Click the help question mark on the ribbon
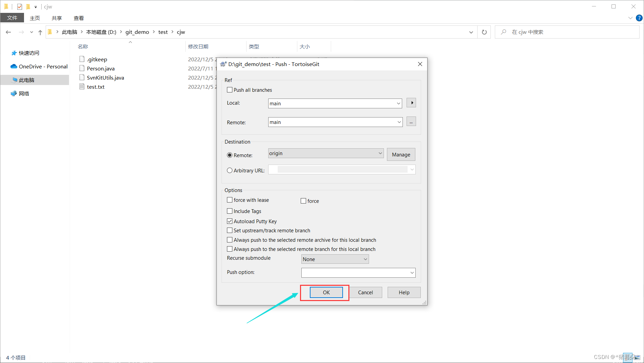 639,18
